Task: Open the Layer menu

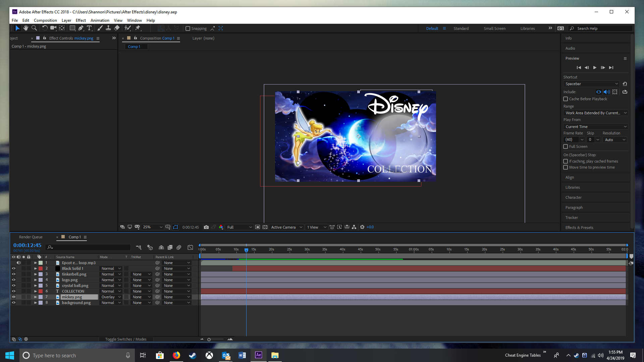Action: pos(66,20)
